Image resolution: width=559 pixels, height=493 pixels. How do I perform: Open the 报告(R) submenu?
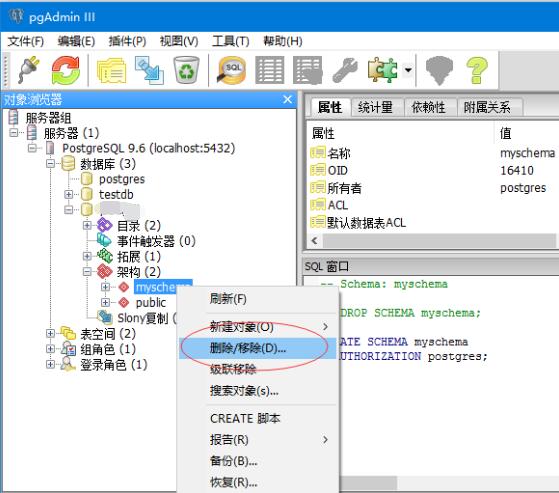click(257, 440)
